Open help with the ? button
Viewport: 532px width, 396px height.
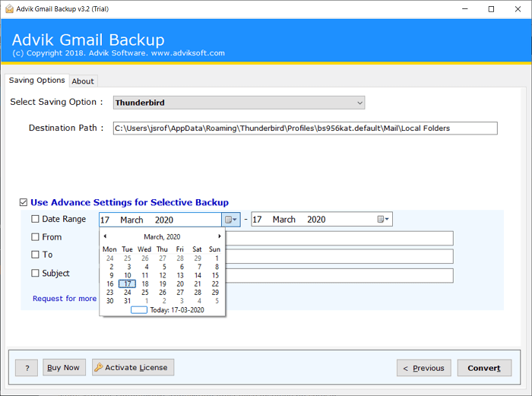27,368
